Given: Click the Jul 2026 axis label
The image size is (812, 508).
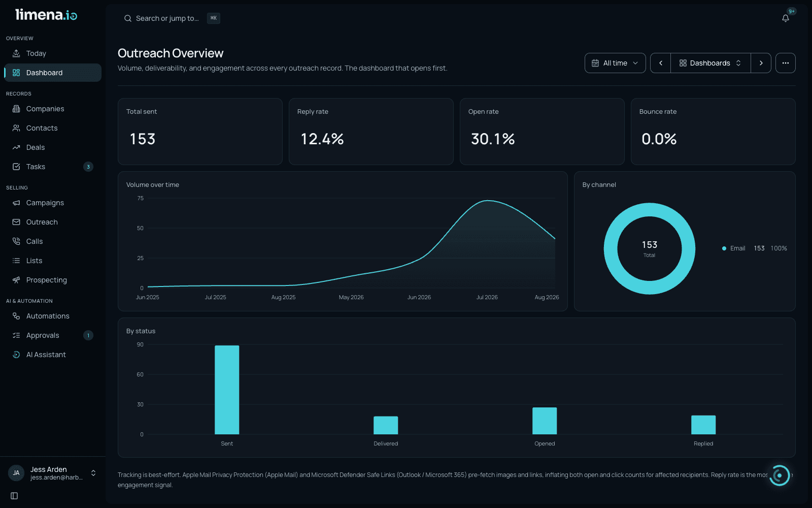Looking at the screenshot, I should coord(487,297).
